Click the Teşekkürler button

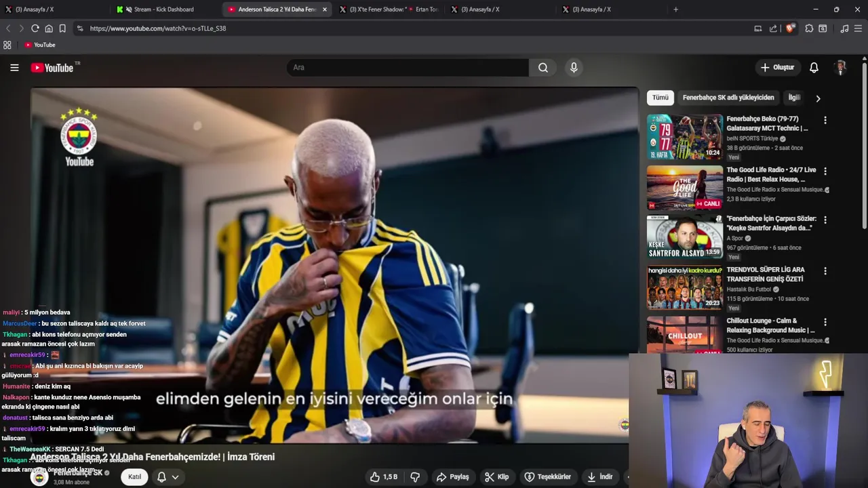(x=548, y=477)
